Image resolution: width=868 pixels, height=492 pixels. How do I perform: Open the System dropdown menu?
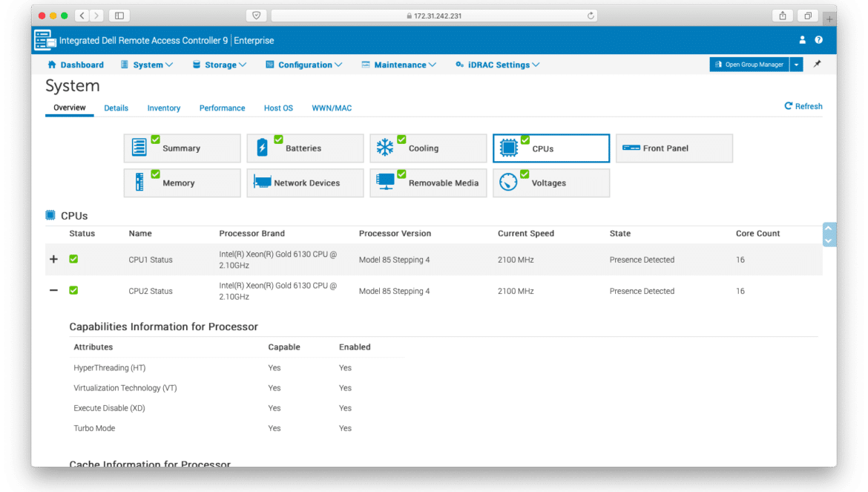coord(147,65)
